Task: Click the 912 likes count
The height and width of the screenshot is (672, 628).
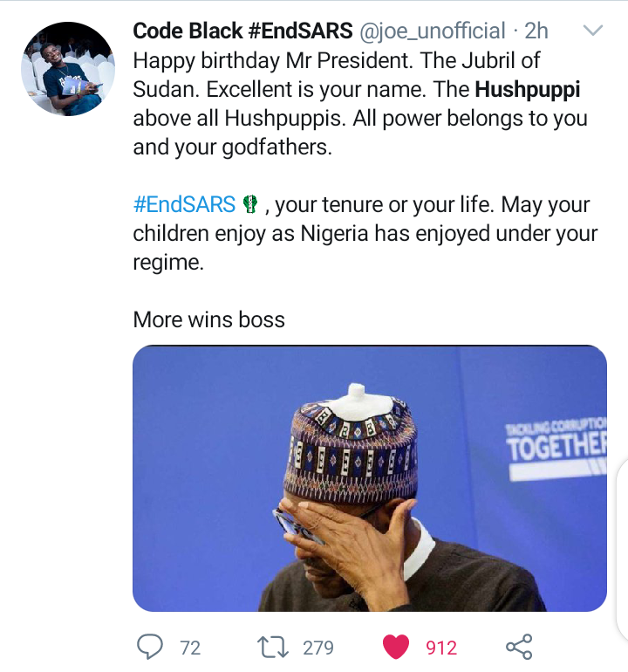Action: pyautogui.click(x=441, y=648)
